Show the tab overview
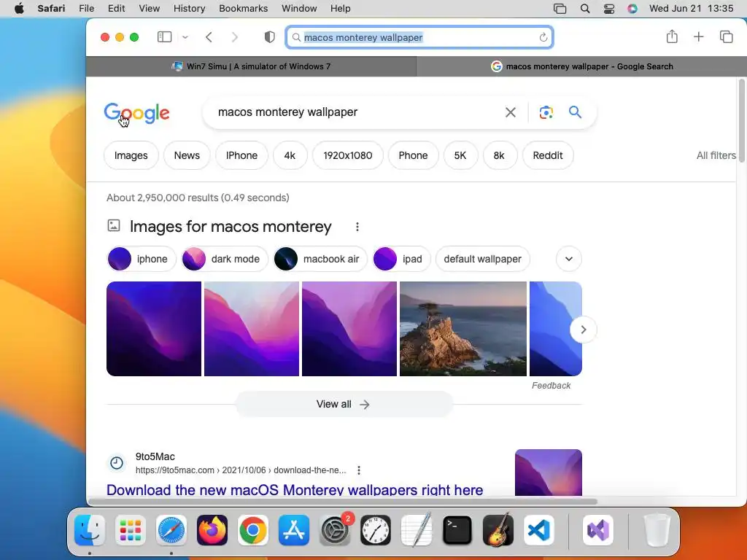This screenshot has height=560, width=747. [726, 36]
